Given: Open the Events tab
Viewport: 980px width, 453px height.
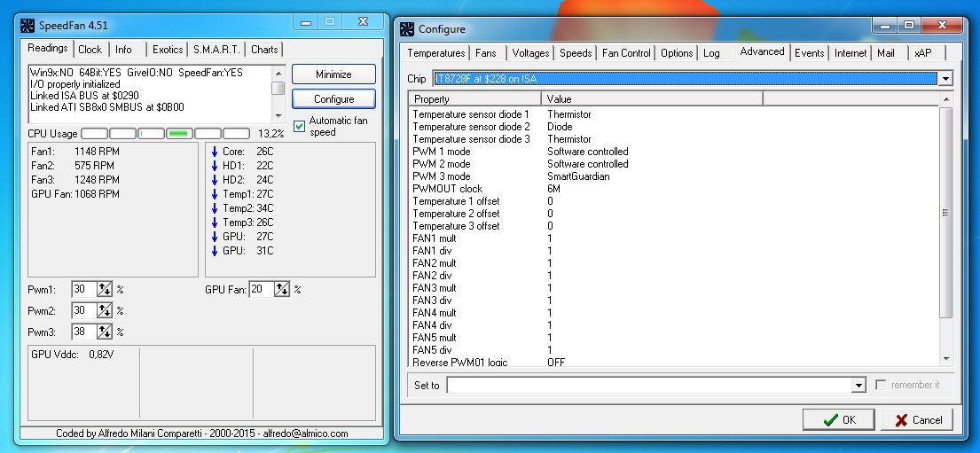Looking at the screenshot, I should click(x=810, y=53).
